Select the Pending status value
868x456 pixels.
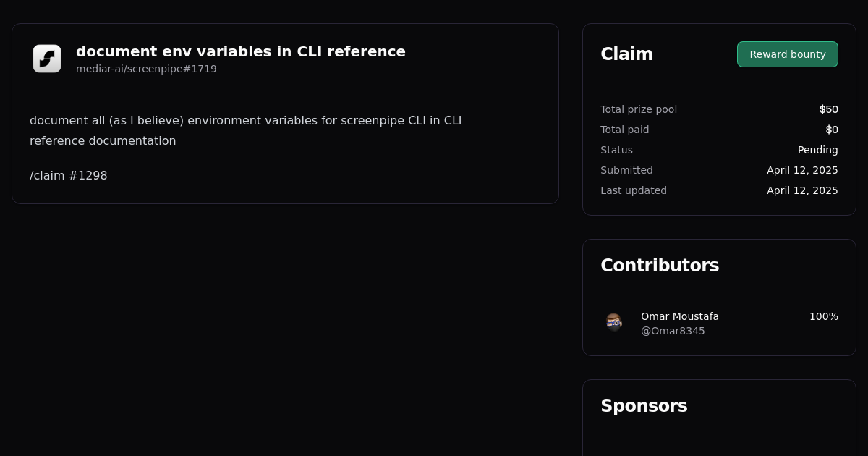pyautogui.click(x=818, y=150)
